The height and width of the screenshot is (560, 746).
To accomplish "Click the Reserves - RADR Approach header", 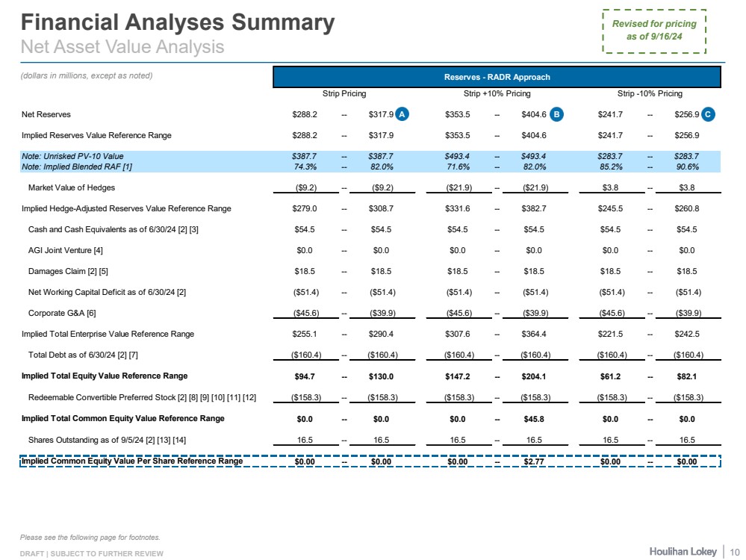I will tap(497, 77).
